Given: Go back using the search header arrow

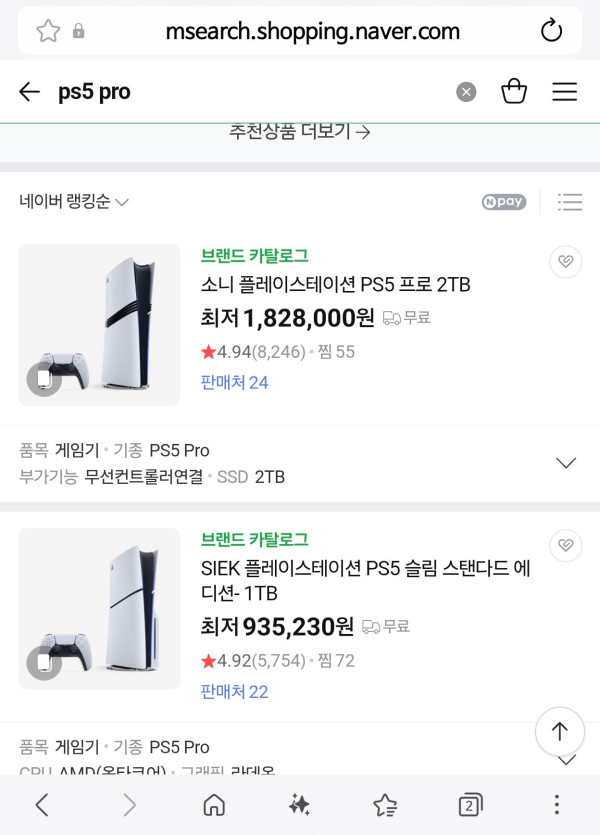Looking at the screenshot, I should tap(30, 92).
